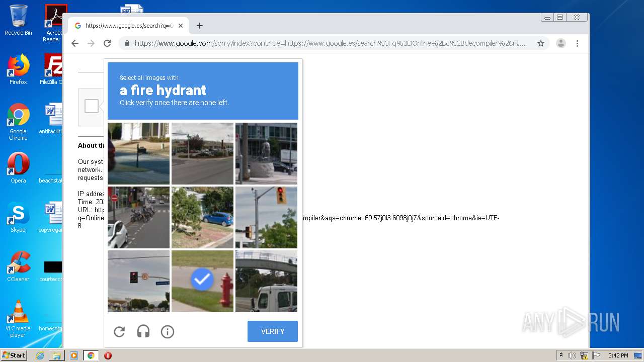Open Chrome three-dot menu
This screenshot has height=362, width=644.
(577, 43)
